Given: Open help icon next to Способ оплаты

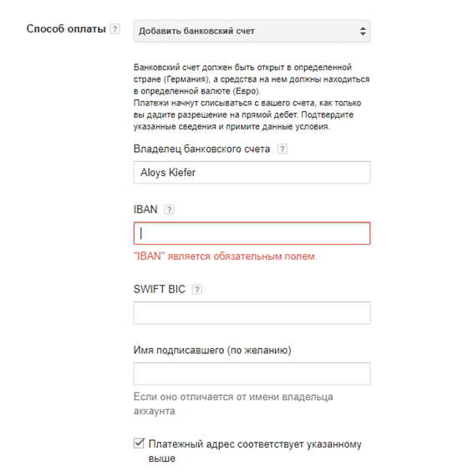Looking at the screenshot, I should click(114, 29).
